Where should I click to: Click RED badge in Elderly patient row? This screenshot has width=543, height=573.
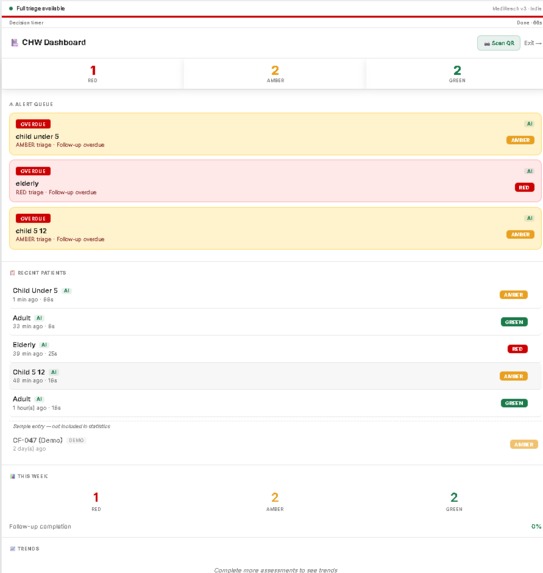(x=517, y=349)
